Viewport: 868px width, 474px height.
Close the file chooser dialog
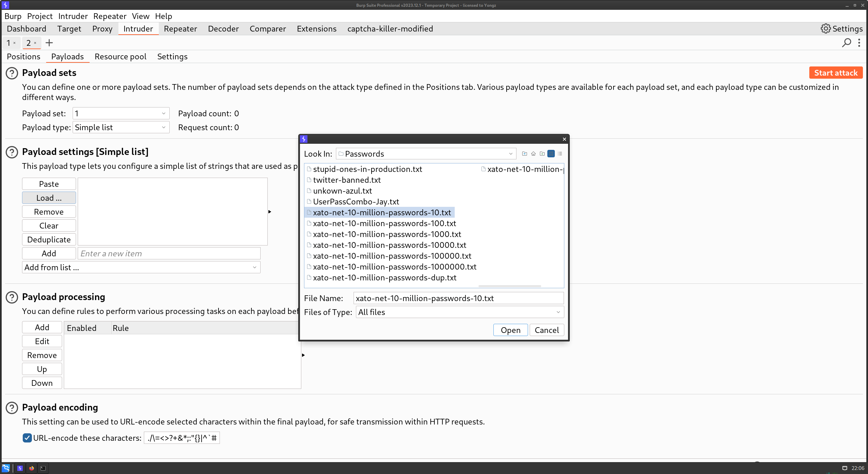(564, 139)
